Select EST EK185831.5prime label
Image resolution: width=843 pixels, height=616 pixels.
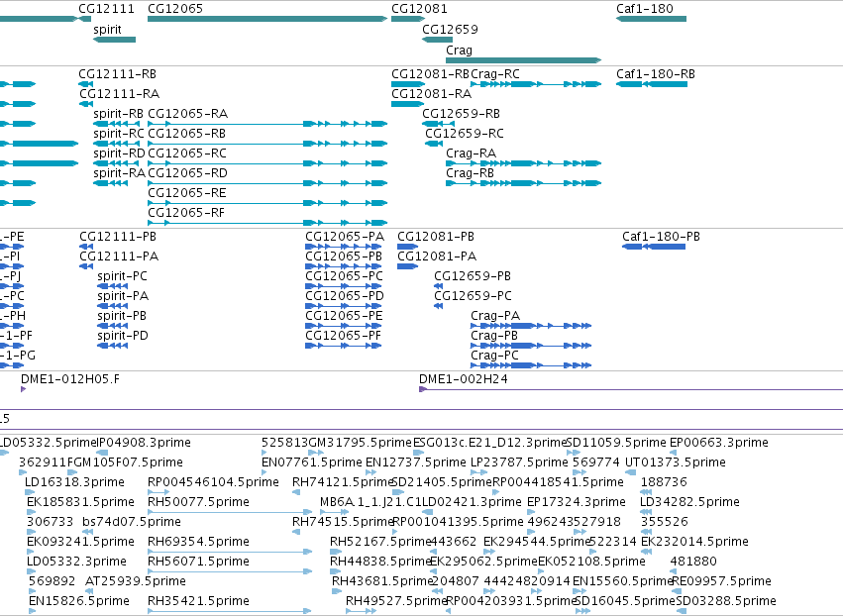pyautogui.click(x=80, y=502)
